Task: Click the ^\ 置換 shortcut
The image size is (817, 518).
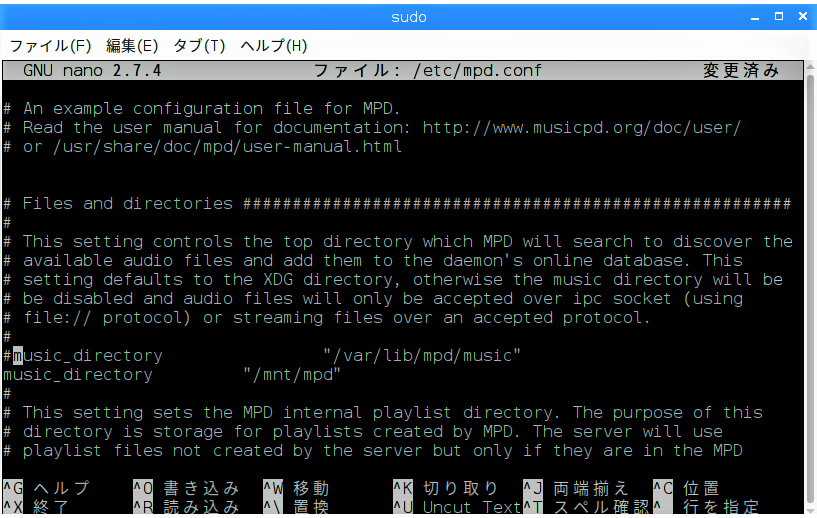Action: pos(296,507)
